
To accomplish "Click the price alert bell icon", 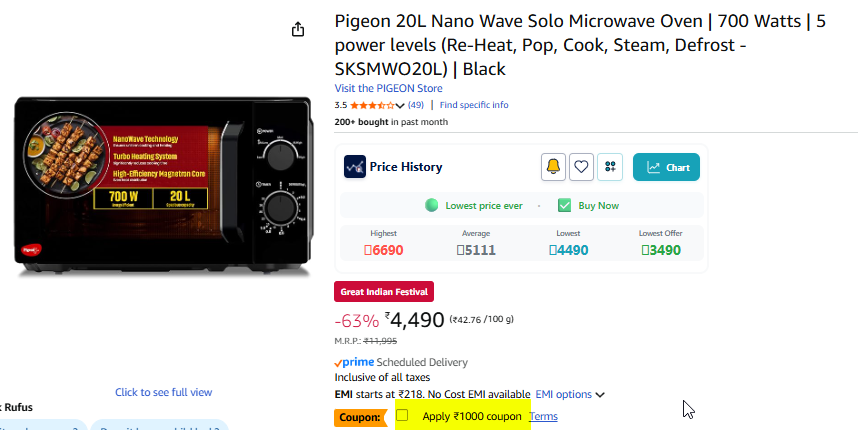I will pyautogui.click(x=553, y=167).
